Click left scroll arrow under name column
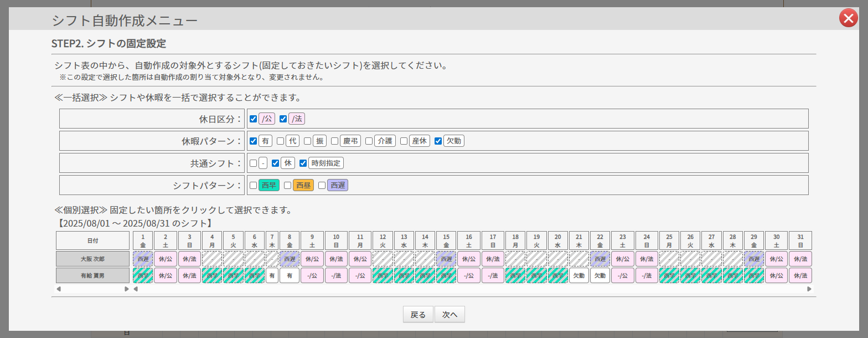This screenshot has height=338, width=868. [59, 289]
